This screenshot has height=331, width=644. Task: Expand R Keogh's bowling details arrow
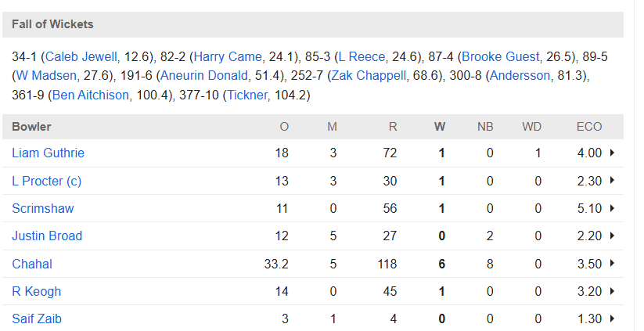[x=613, y=291]
